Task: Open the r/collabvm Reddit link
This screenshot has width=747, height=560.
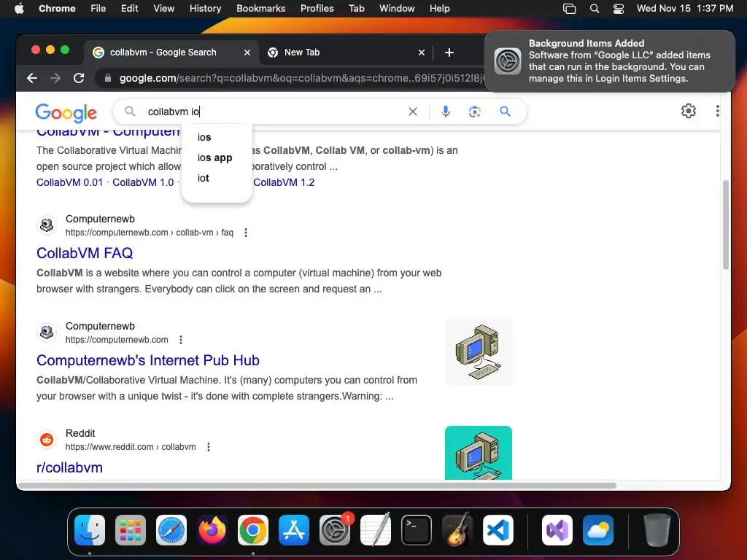Action: pos(69,467)
